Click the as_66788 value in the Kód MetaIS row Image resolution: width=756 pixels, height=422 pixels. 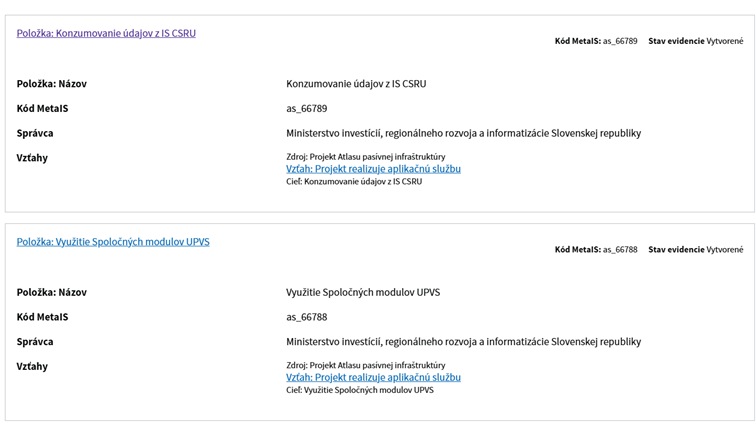[307, 317]
